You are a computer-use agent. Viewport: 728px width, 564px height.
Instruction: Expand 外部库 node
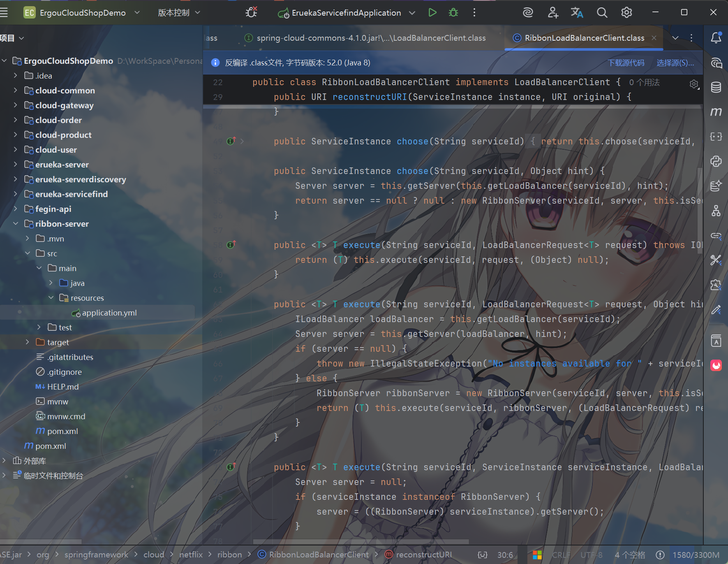(4, 461)
